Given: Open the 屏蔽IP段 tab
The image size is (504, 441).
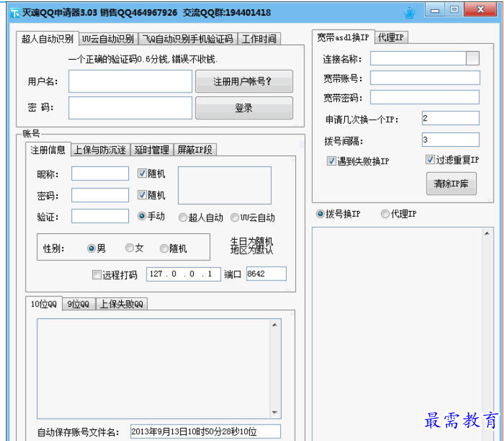Looking at the screenshot, I should point(195,149).
